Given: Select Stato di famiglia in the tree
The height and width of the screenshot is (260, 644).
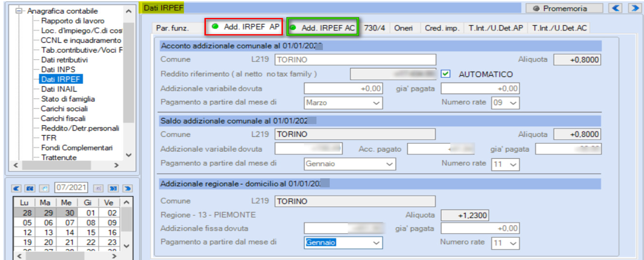Looking at the screenshot, I should 68,99.
